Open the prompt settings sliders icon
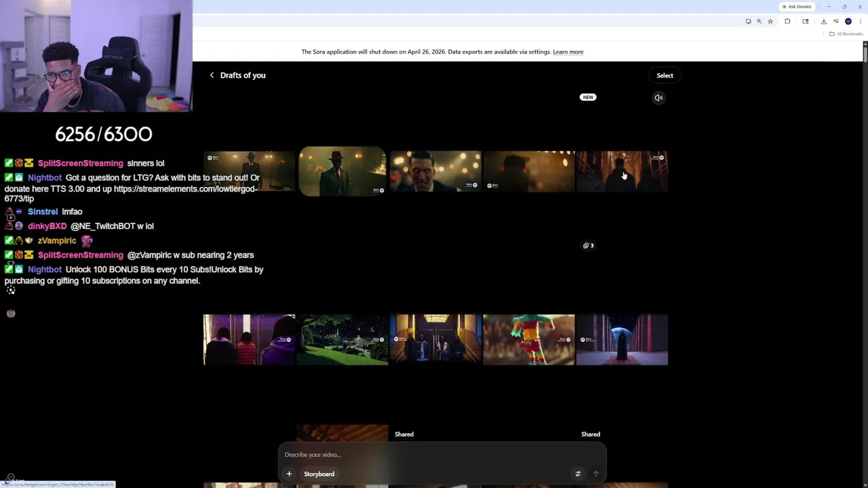This screenshot has height=488, width=868. coord(578,474)
